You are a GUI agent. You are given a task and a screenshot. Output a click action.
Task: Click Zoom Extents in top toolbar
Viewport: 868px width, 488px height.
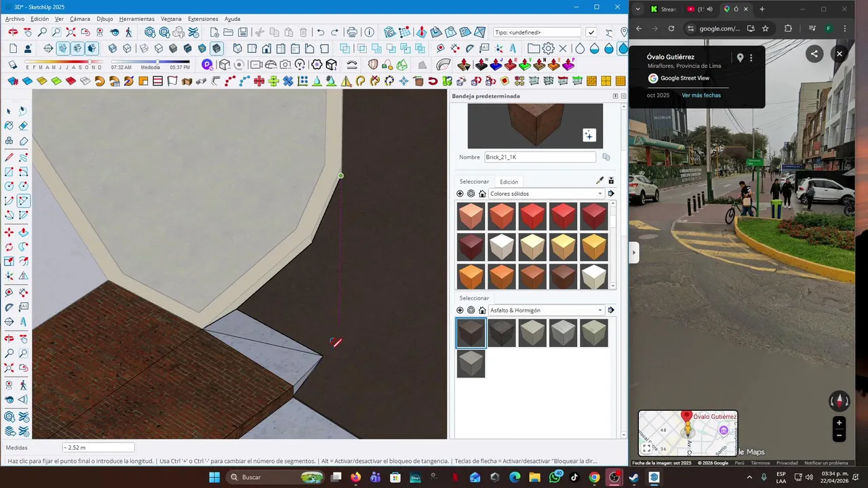[71, 33]
